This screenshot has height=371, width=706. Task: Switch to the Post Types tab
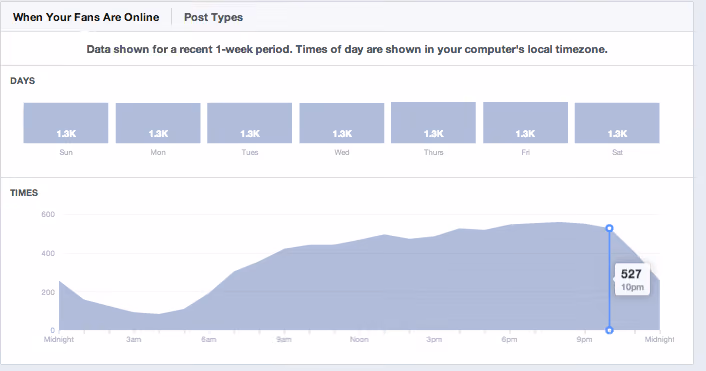(213, 17)
